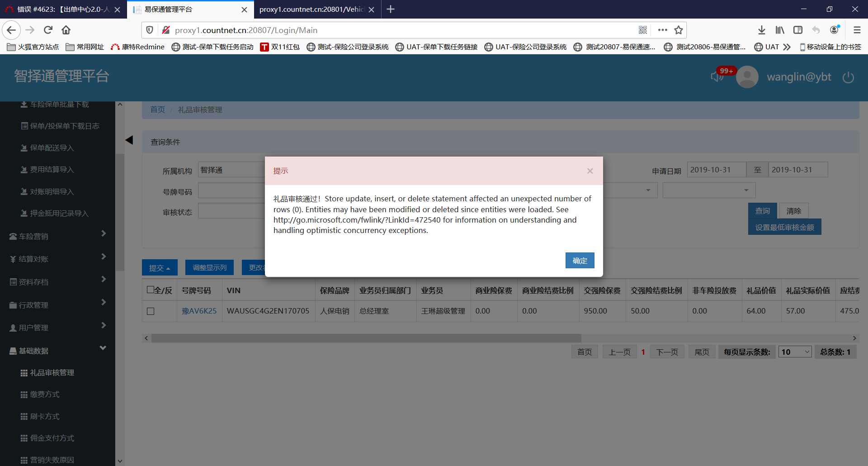Screen dimensions: 868x466
Task: Open 缴费方式 in the sidebar
Action: tap(45, 395)
